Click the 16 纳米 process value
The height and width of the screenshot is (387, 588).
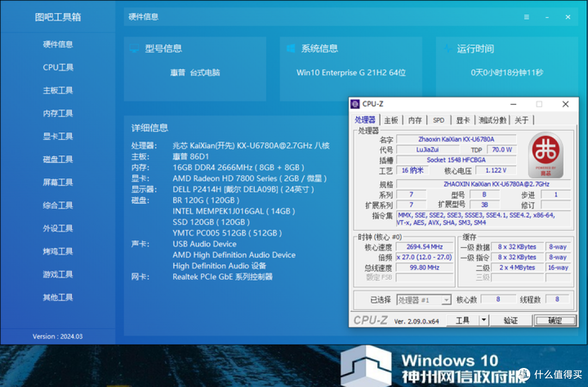[413, 171]
